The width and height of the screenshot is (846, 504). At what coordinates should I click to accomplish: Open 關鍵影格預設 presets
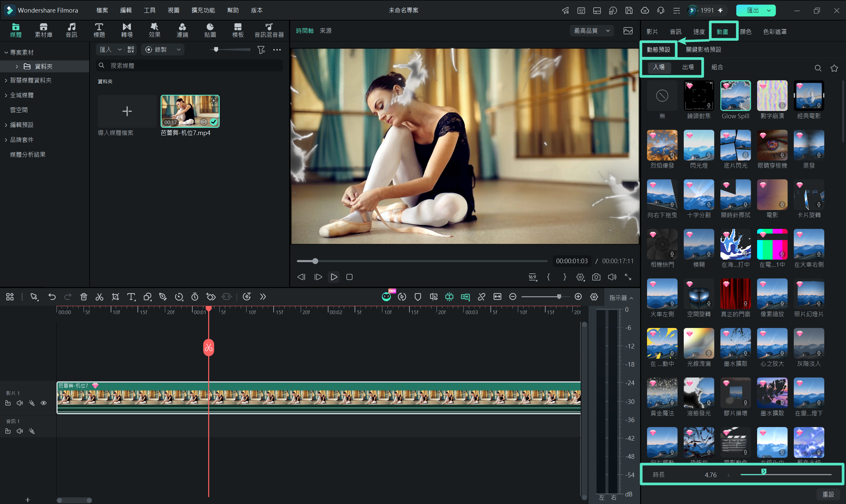(x=703, y=50)
